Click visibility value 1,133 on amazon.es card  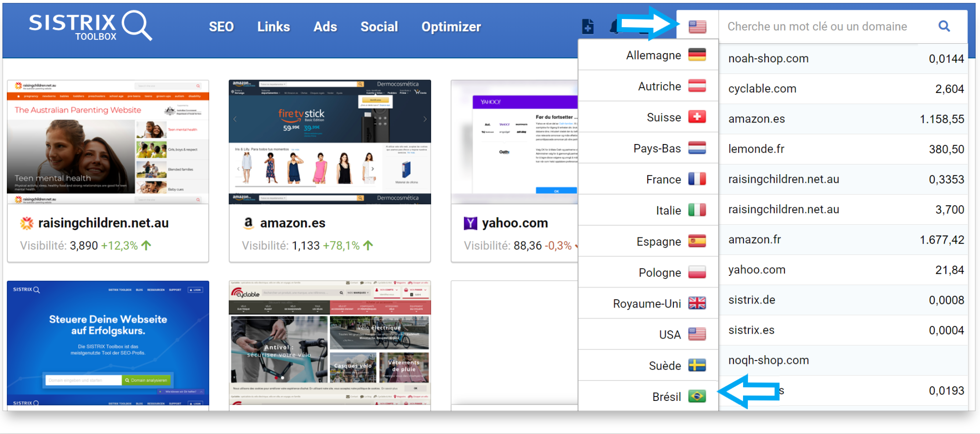point(306,246)
